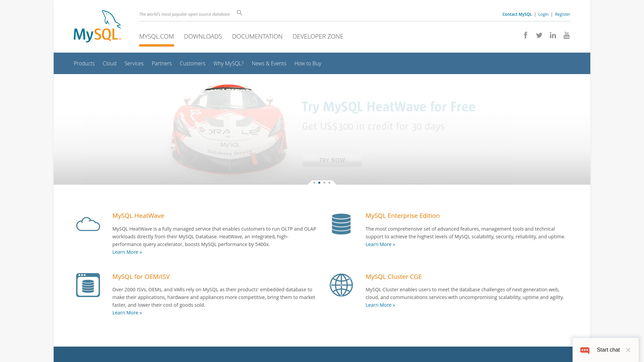Click Learn More under MySQL HeatWave
This screenshot has height=362, width=644.
click(x=127, y=252)
